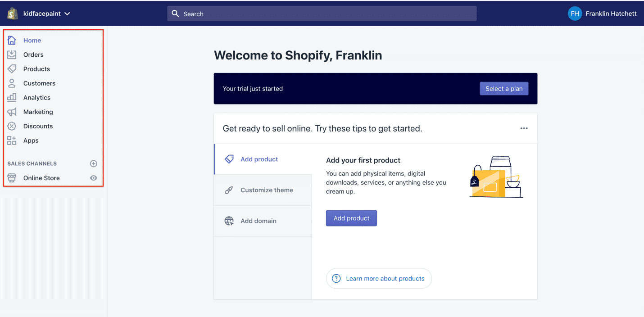644x317 pixels.
Task: Open Apps using the grid icon
Action: tap(12, 140)
